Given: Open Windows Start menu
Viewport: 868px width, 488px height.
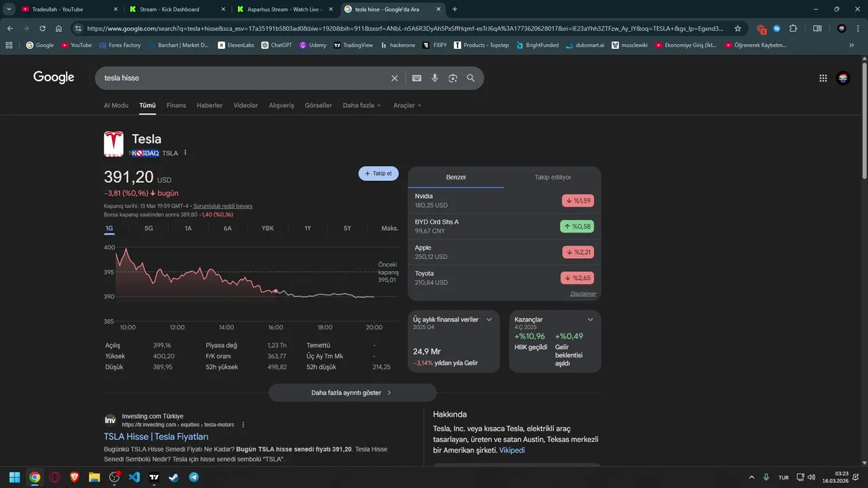Looking at the screenshot, I should (14, 477).
